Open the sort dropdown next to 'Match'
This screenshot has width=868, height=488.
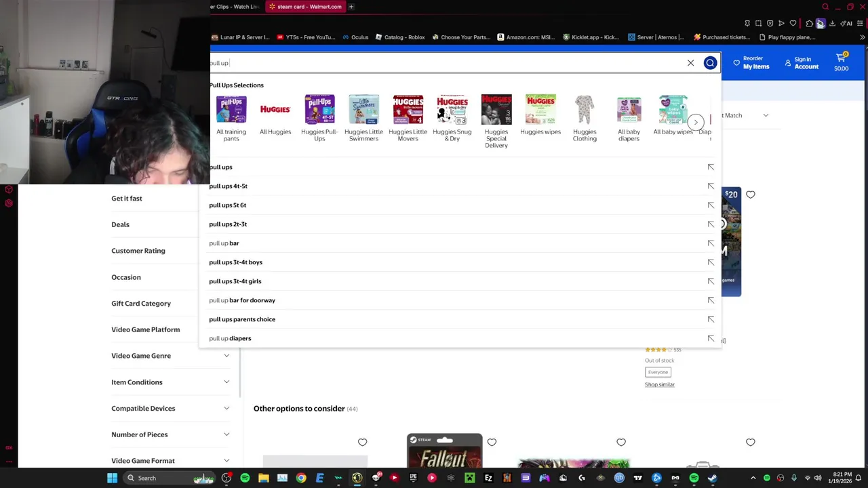click(766, 115)
